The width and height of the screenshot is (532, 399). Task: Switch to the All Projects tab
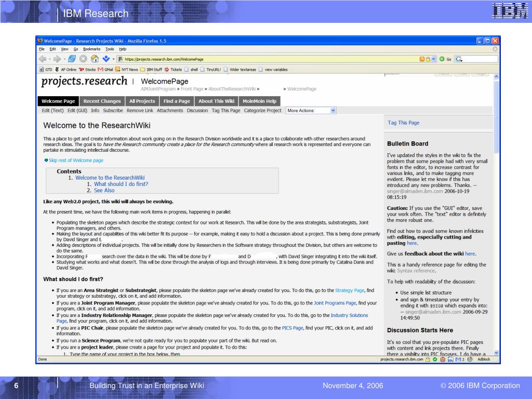click(142, 101)
